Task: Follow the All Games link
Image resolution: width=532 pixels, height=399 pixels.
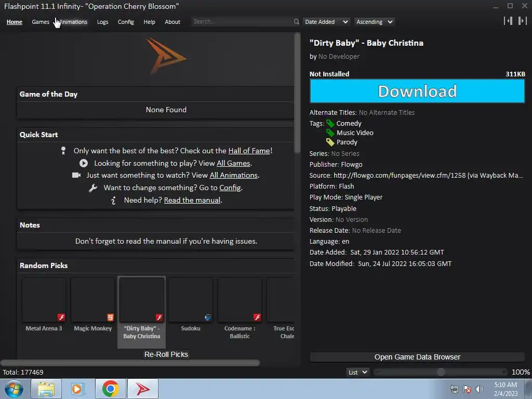Action: (x=233, y=163)
